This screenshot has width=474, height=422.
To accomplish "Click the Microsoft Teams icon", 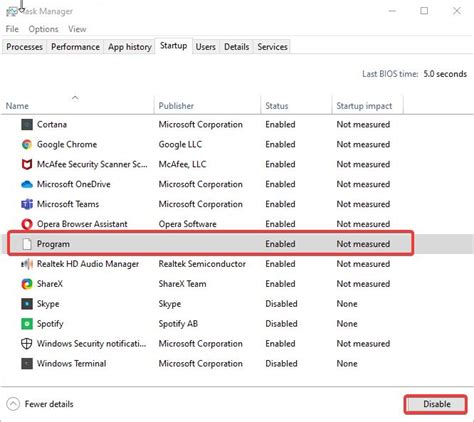I will [x=27, y=204].
